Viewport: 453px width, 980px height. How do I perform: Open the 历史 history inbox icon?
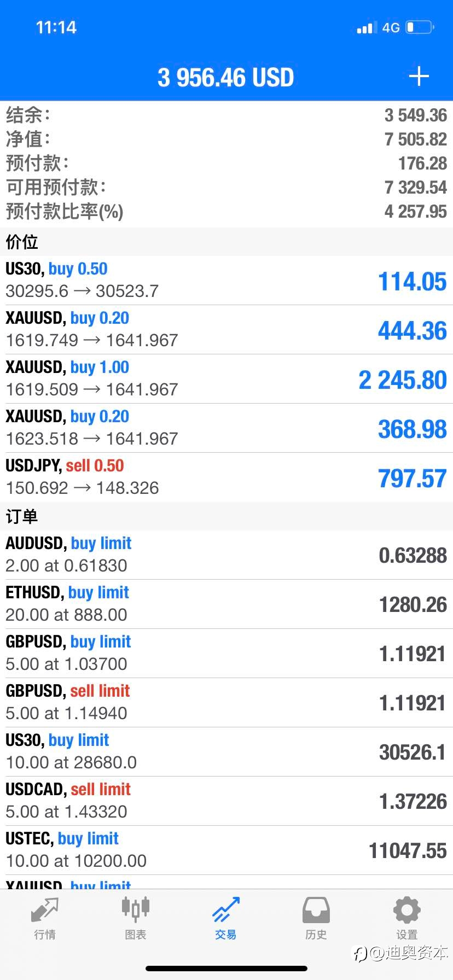(x=316, y=911)
